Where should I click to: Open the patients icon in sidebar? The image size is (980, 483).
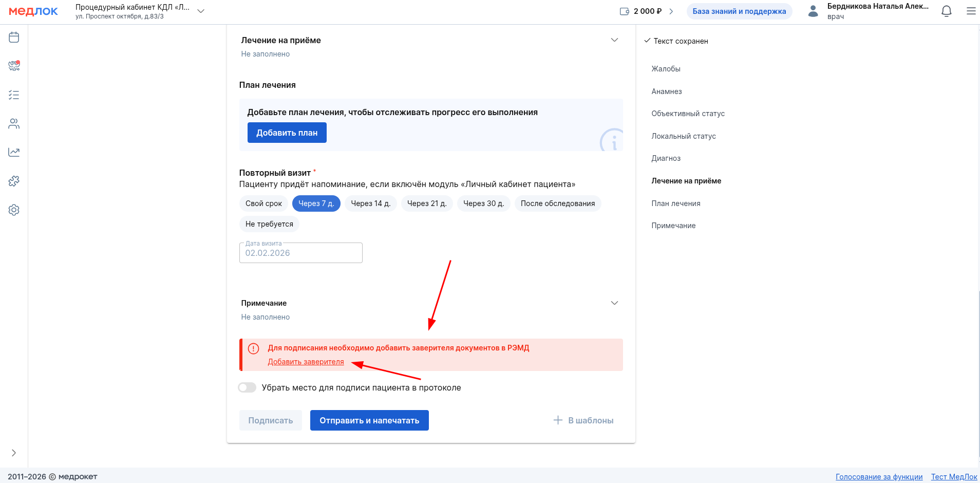14,124
